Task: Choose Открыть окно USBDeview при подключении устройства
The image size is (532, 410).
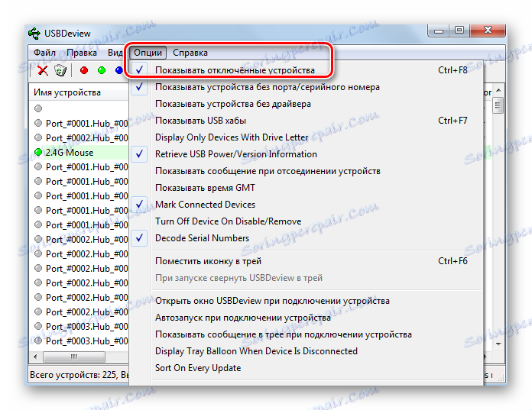Action: (x=306, y=301)
